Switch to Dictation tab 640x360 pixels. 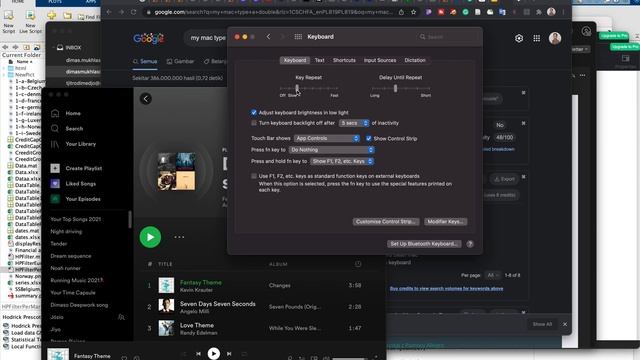point(415,60)
